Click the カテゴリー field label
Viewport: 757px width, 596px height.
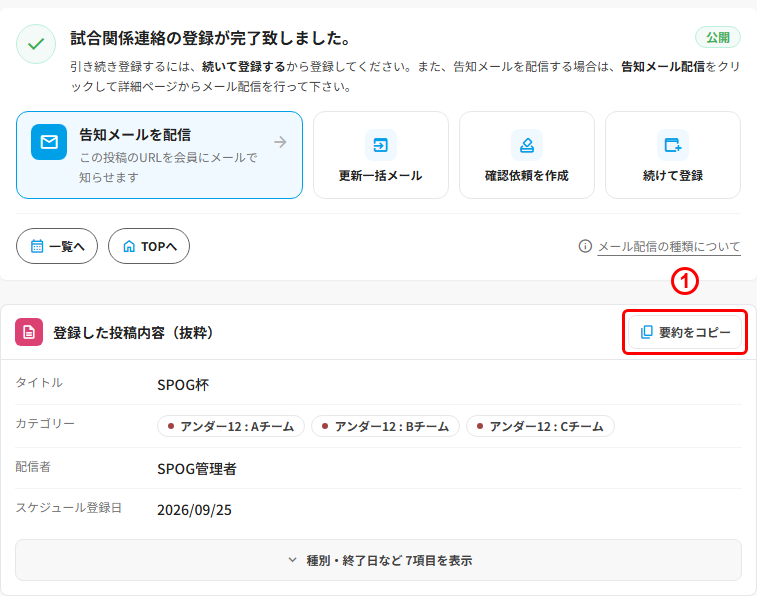coord(45,423)
